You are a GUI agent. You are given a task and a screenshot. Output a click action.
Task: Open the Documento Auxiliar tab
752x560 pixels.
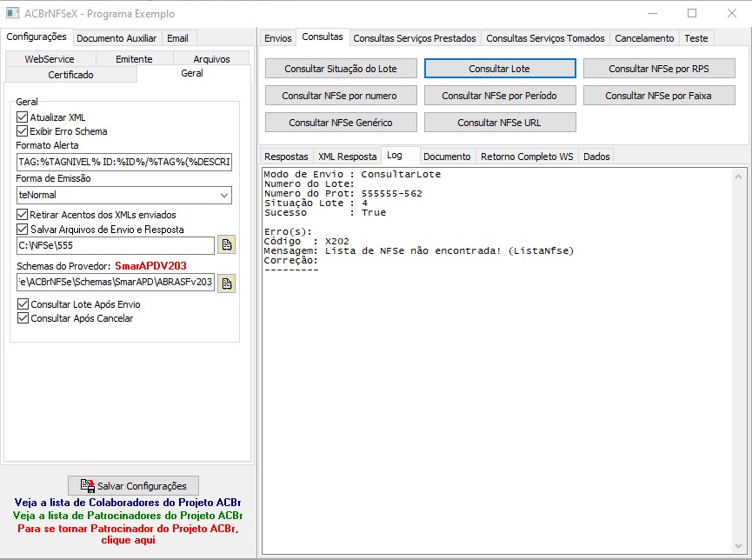116,38
